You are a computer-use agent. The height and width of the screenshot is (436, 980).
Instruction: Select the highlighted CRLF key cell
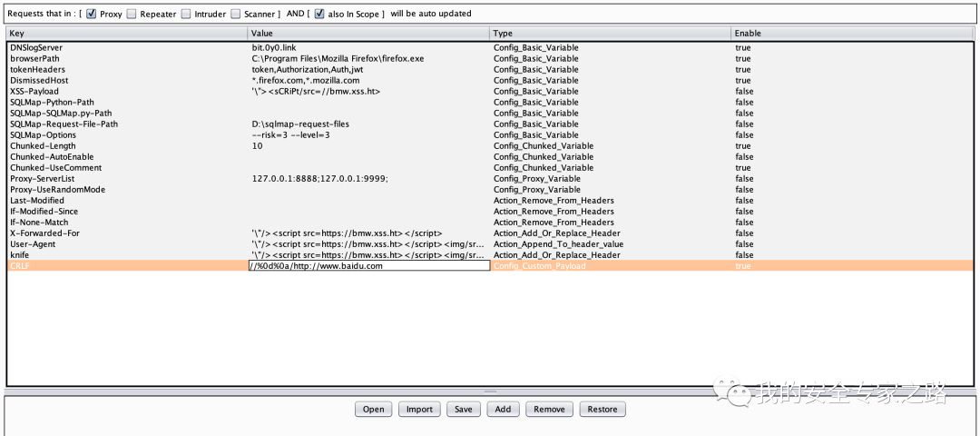[x=128, y=266]
